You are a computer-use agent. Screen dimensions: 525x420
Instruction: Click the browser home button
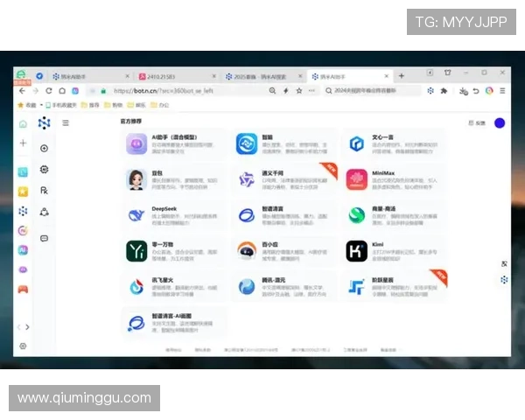(62, 91)
